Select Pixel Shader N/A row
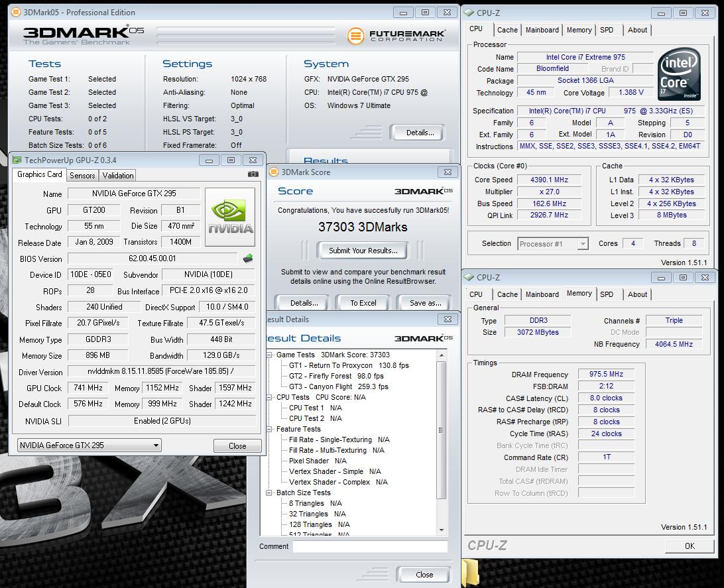The image size is (724, 588). click(x=318, y=461)
